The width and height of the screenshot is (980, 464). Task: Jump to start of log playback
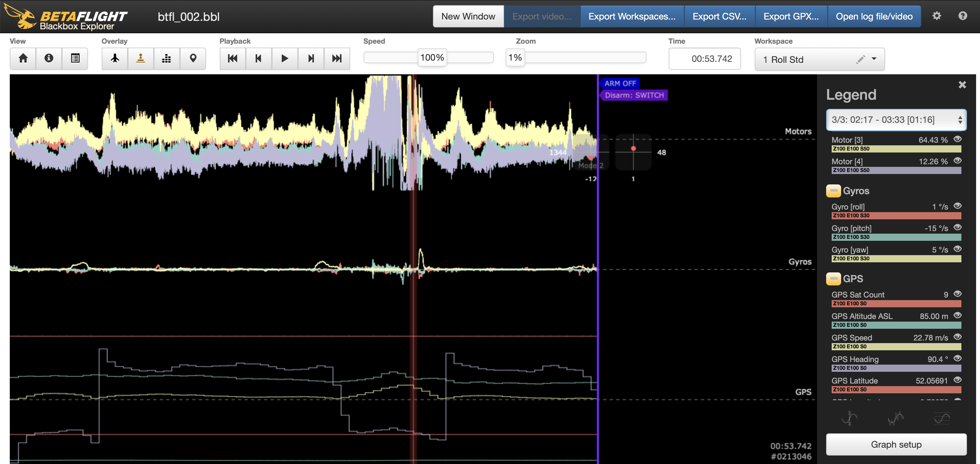click(x=232, y=58)
